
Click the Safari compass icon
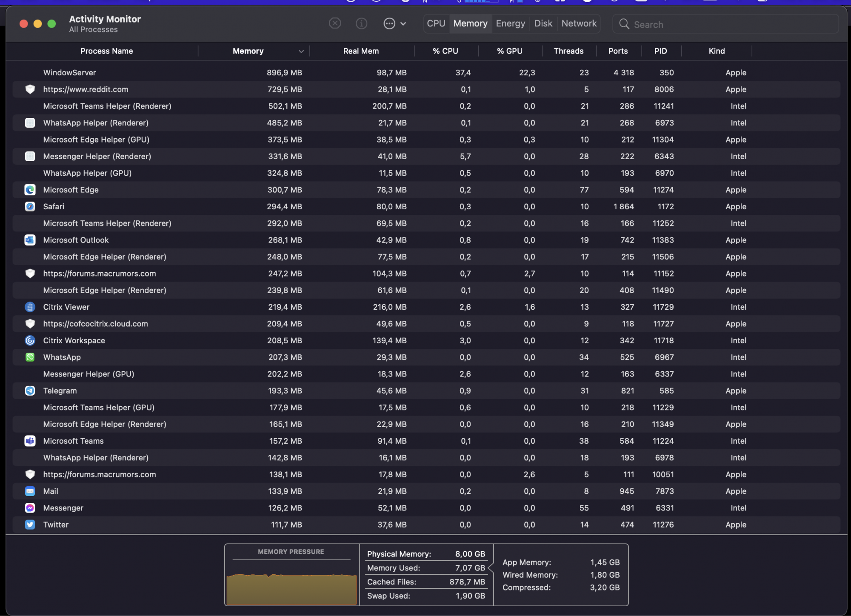click(x=30, y=207)
